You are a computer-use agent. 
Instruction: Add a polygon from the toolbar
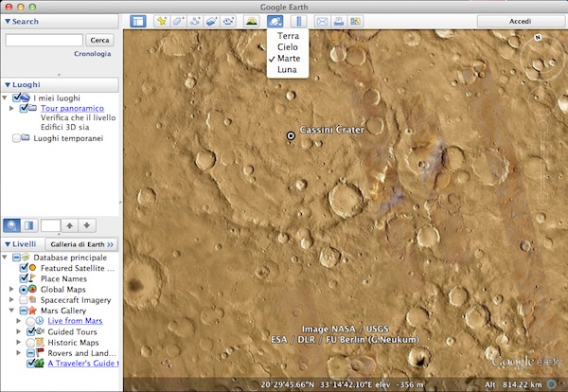pyautogui.click(x=178, y=21)
